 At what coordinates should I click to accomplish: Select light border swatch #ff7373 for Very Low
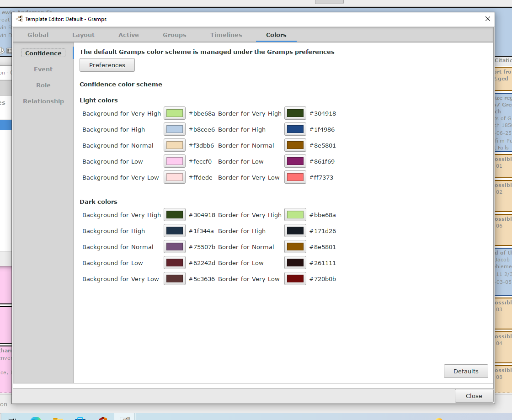tap(295, 177)
